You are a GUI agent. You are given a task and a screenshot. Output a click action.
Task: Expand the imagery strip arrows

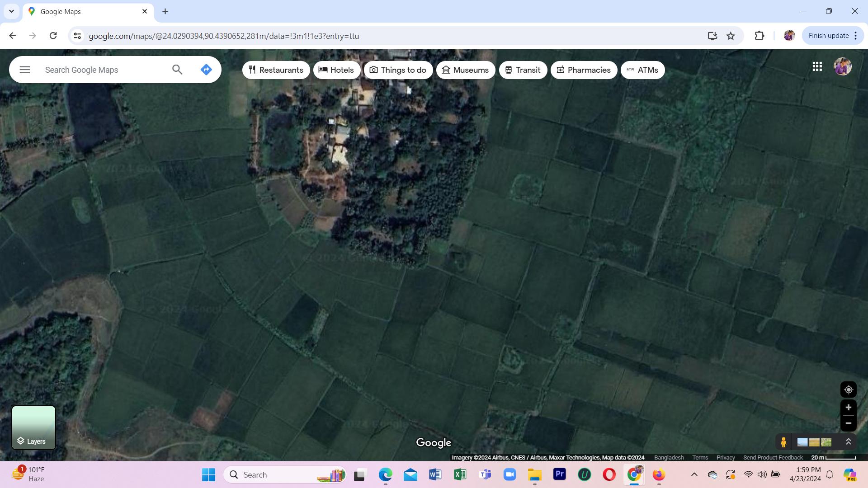pos(849,442)
